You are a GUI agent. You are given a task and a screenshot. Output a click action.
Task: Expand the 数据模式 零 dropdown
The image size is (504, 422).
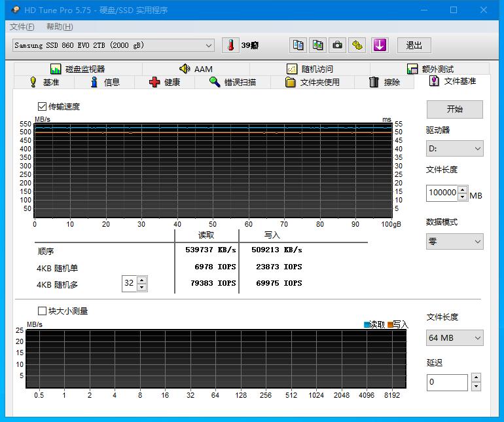coord(454,241)
